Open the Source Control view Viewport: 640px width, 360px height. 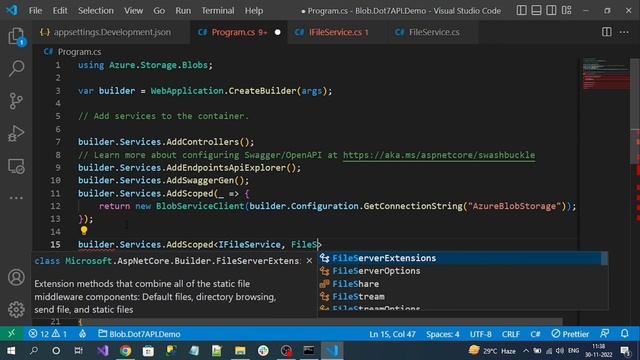(16, 101)
